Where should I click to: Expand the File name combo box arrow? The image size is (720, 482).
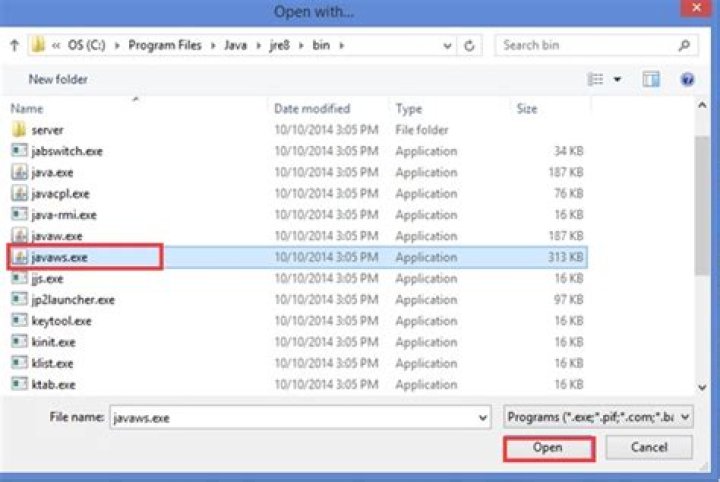tap(482, 418)
